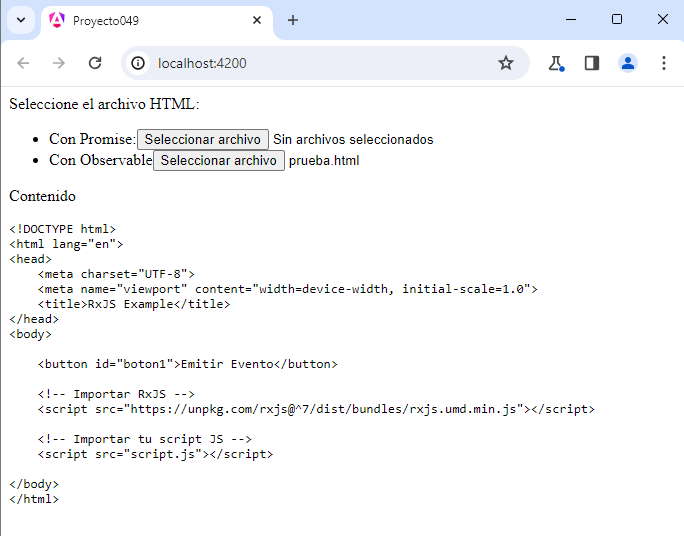This screenshot has height=536, width=684.
Task: Click the 'Con Observable' label
Action: (101, 160)
